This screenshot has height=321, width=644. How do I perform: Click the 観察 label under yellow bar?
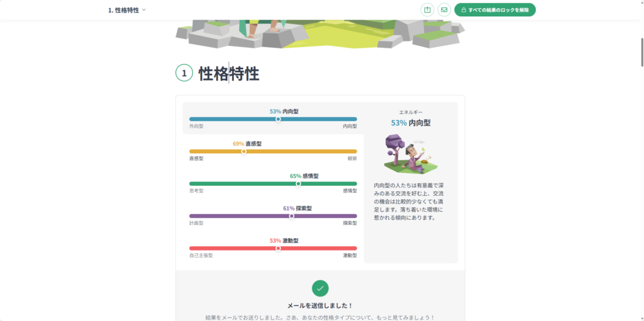pos(352,158)
